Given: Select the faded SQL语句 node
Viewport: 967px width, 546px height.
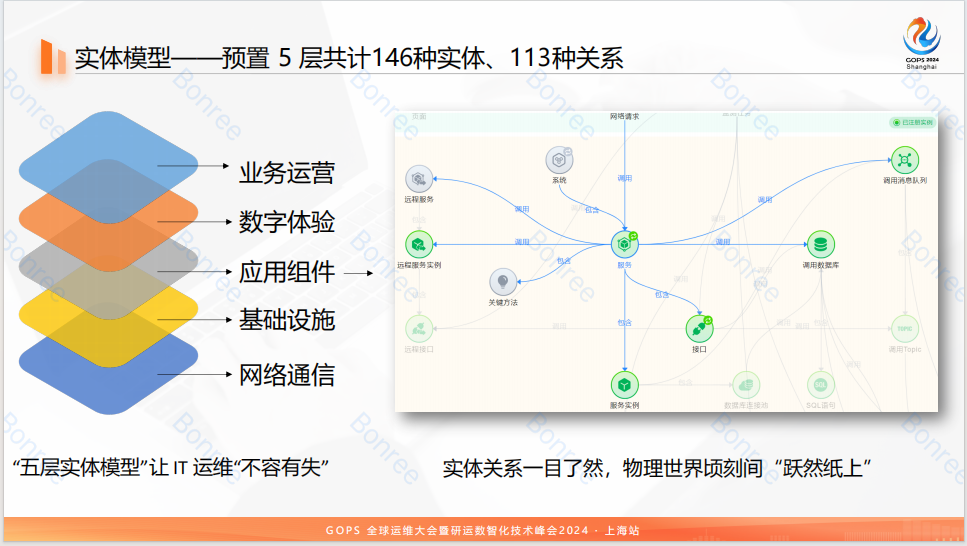Looking at the screenshot, I should pos(820,385).
